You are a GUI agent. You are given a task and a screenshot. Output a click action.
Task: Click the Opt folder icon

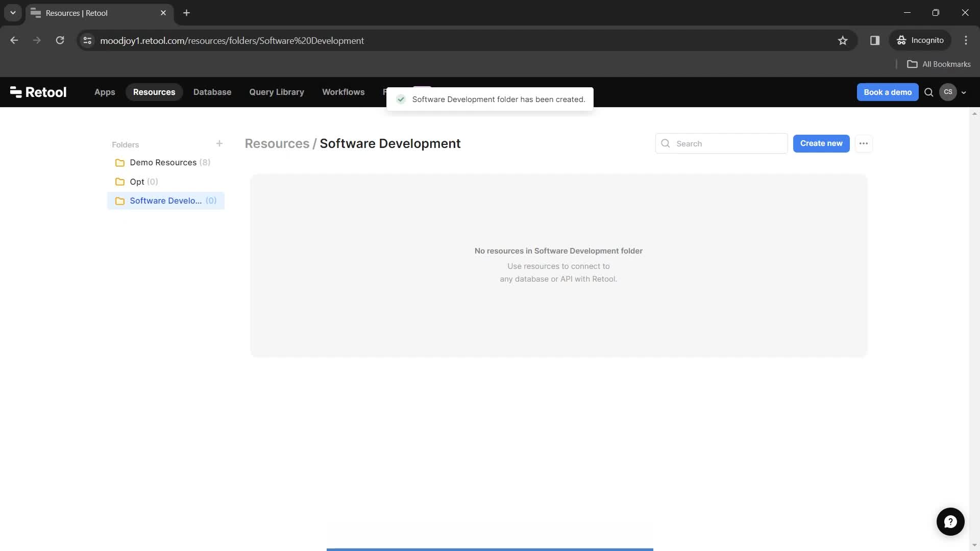[x=120, y=182]
